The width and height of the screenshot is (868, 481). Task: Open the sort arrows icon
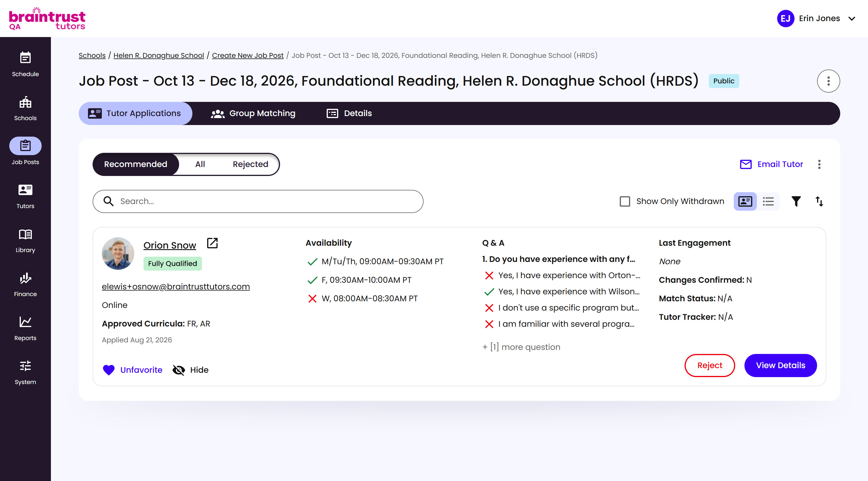point(819,201)
